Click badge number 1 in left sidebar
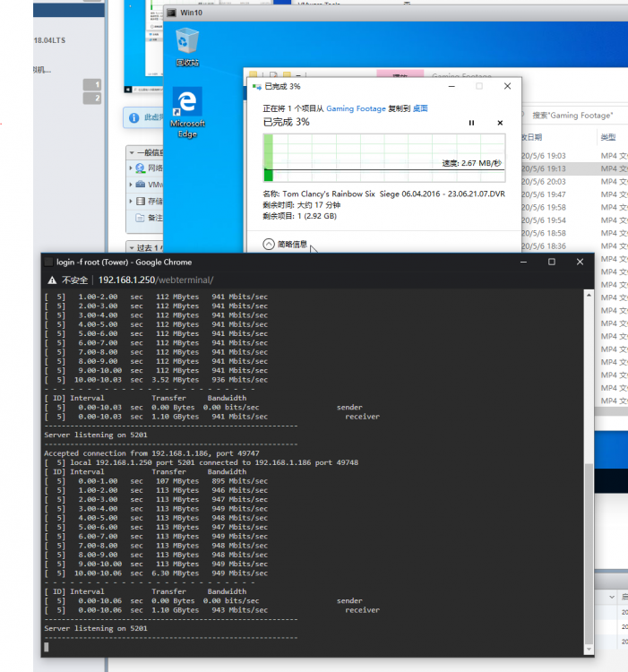This screenshot has height=672, width=628. [92, 84]
